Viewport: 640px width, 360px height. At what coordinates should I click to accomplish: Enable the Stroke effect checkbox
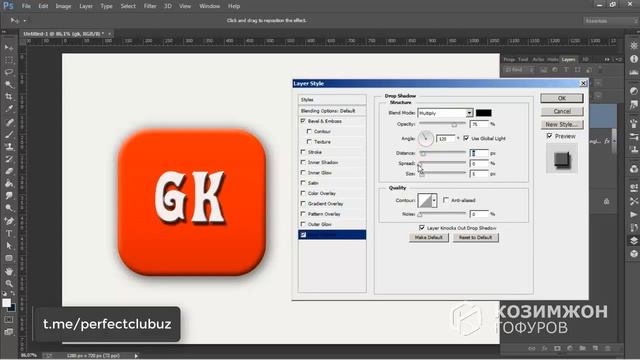[303, 152]
